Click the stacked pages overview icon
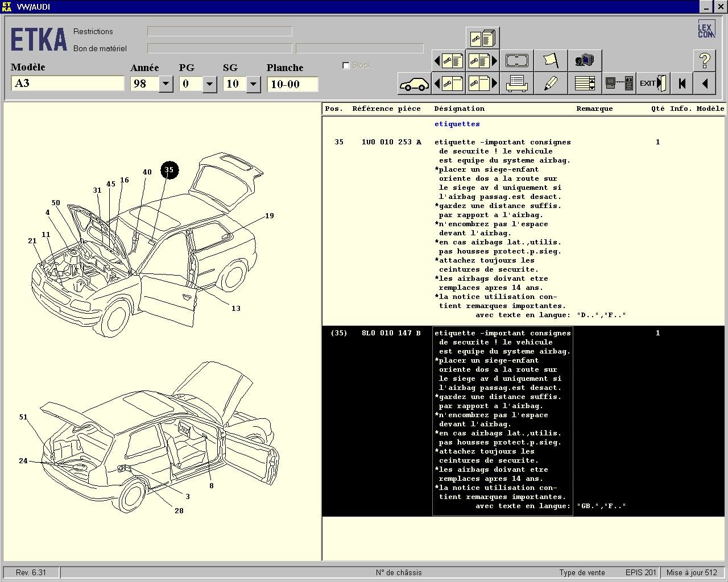728x582 pixels. (482, 38)
